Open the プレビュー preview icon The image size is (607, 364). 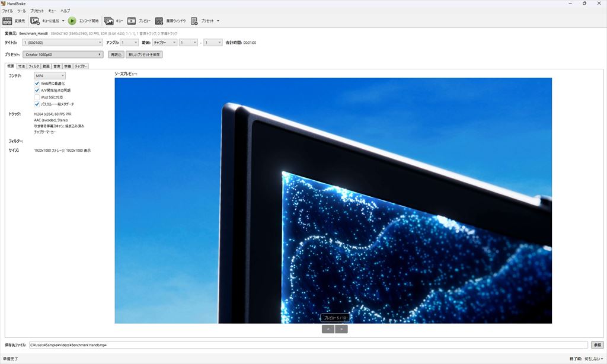click(x=132, y=21)
